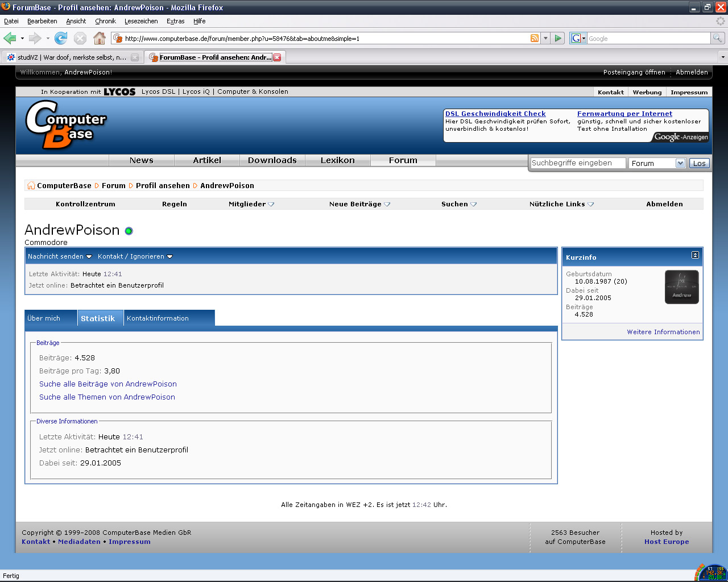728x582 pixels.
Task: Open the Ansicht menu
Action: point(76,21)
